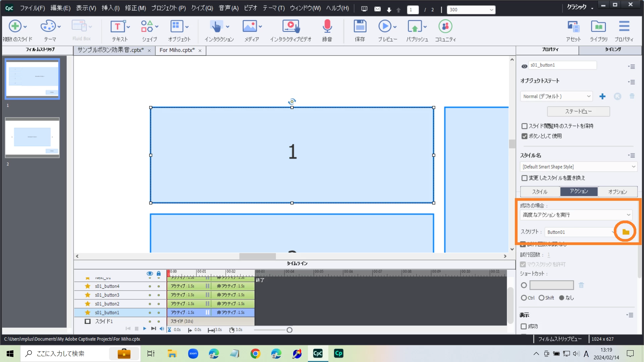Open the Default Smart Shape Style dropdown
Viewport: 644px width, 362px height.
tap(579, 167)
